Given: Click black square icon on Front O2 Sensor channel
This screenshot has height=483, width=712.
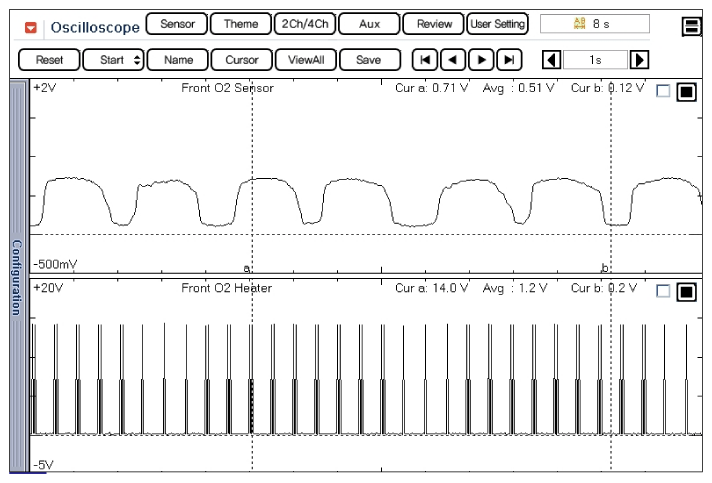Looking at the screenshot, I should tap(686, 92).
